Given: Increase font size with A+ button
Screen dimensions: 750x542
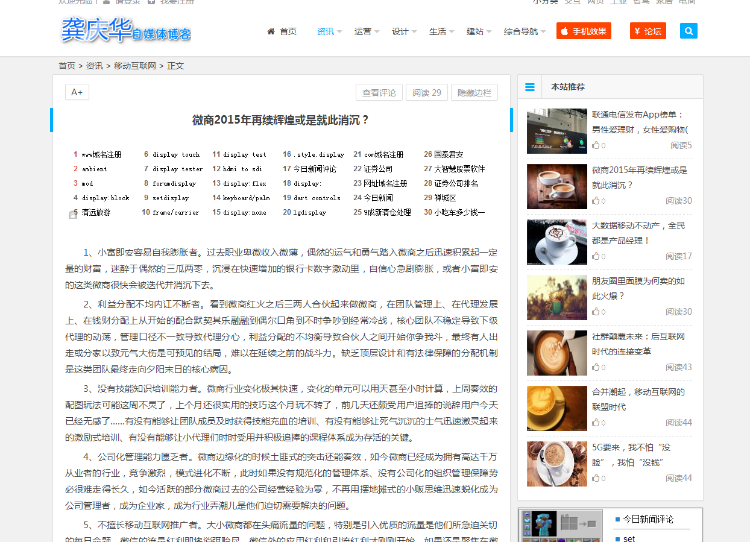Looking at the screenshot, I should [x=77, y=92].
